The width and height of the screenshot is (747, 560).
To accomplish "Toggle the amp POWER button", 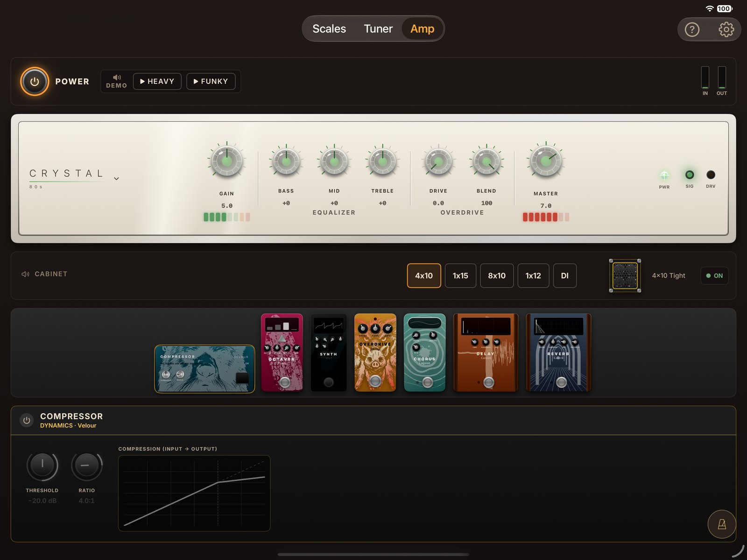I will [x=35, y=81].
